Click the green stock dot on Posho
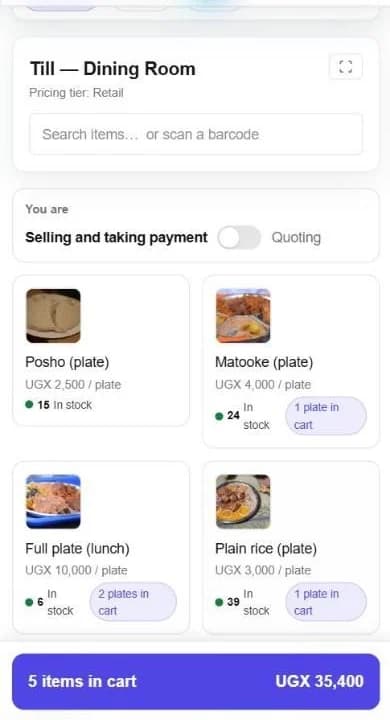This screenshot has width=390, height=720. [x=29, y=405]
